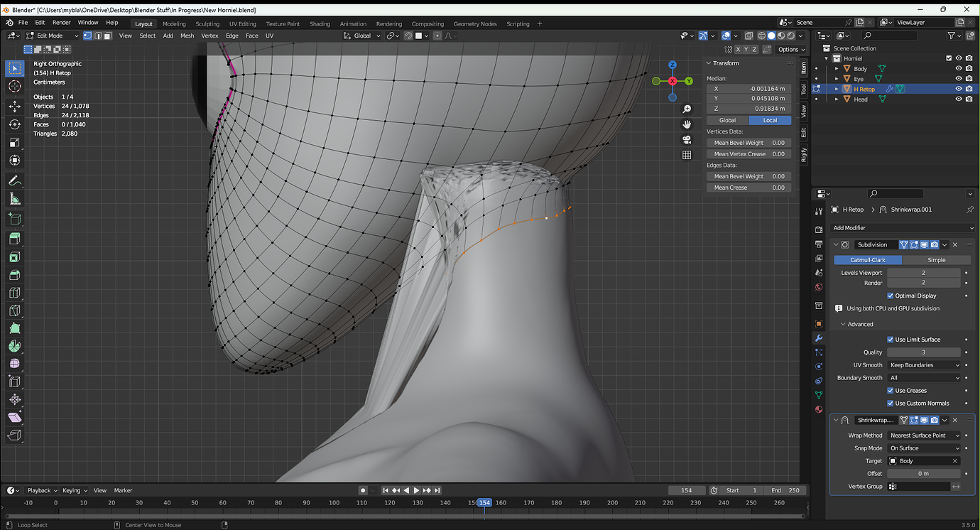This screenshot has width=980, height=530.
Task: Open Boundary Smooth dropdown
Action: [924, 378]
